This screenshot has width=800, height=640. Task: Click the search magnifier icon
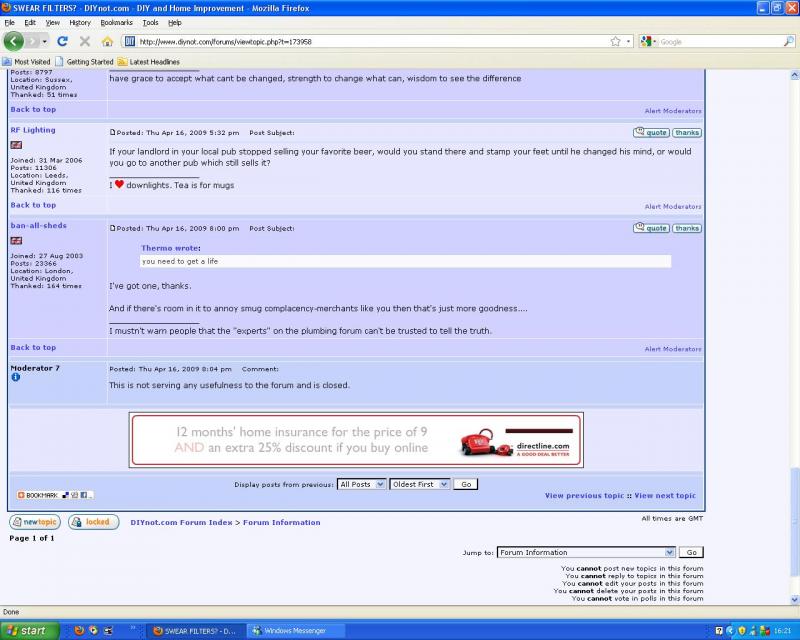click(788, 41)
